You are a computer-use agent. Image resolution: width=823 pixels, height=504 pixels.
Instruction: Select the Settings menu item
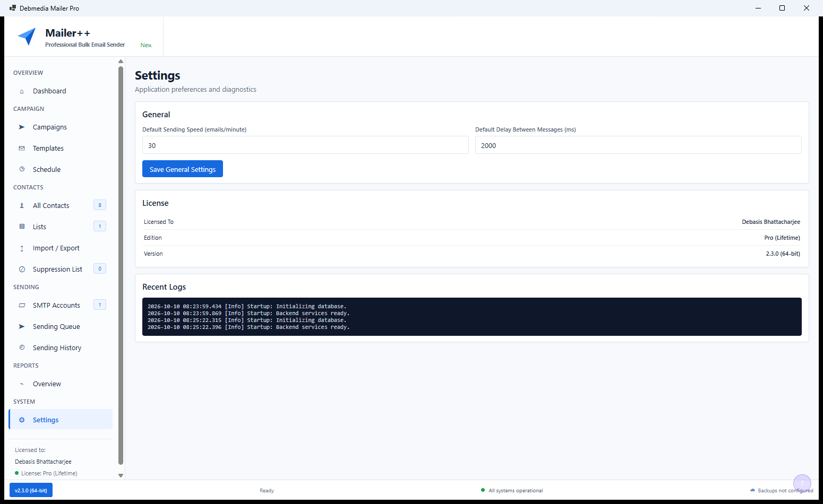tap(61, 419)
